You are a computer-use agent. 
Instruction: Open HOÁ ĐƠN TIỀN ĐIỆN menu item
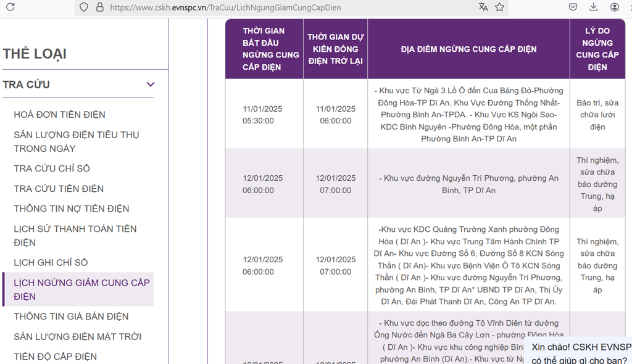point(60,115)
